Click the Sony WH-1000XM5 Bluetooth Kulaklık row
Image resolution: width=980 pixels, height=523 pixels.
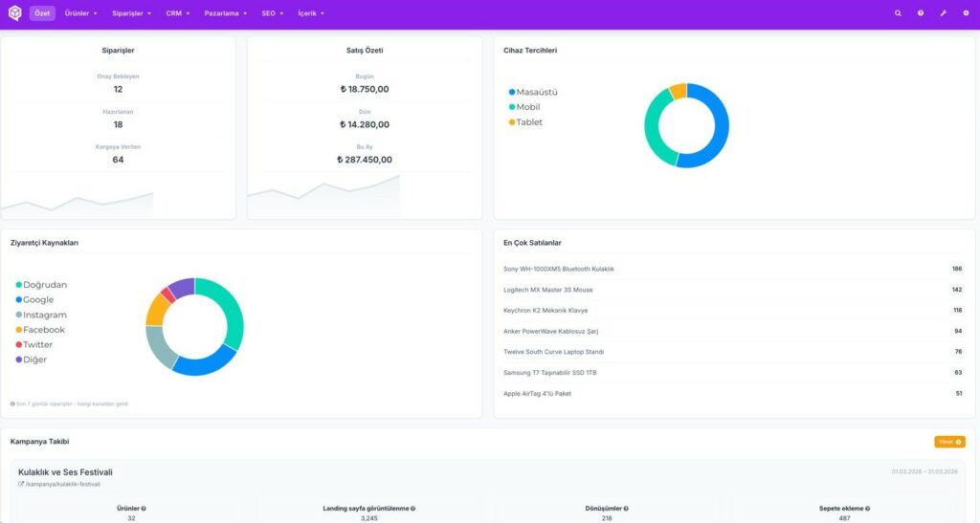(733, 269)
